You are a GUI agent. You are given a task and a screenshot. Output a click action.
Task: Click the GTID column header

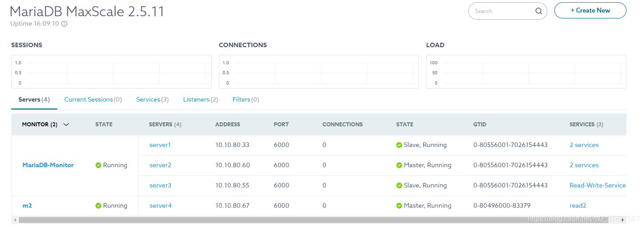(x=480, y=125)
